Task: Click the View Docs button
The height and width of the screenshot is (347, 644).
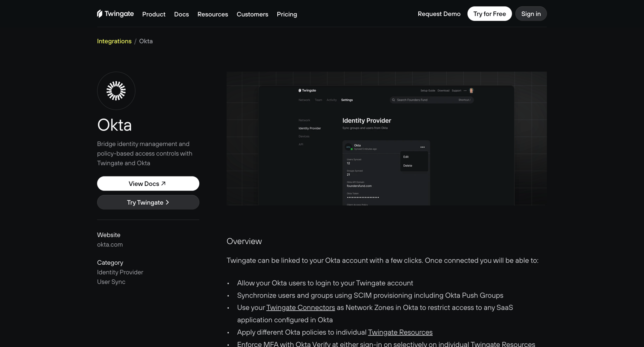Action: tap(148, 184)
